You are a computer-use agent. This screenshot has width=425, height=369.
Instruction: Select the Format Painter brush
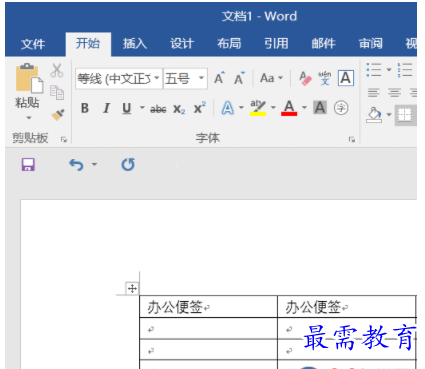[58, 115]
